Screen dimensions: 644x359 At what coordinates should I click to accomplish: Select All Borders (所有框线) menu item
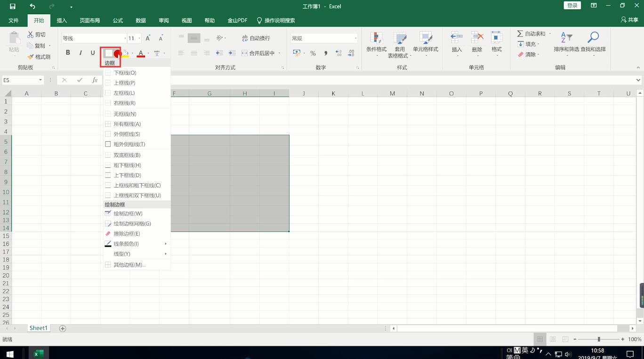(137, 124)
